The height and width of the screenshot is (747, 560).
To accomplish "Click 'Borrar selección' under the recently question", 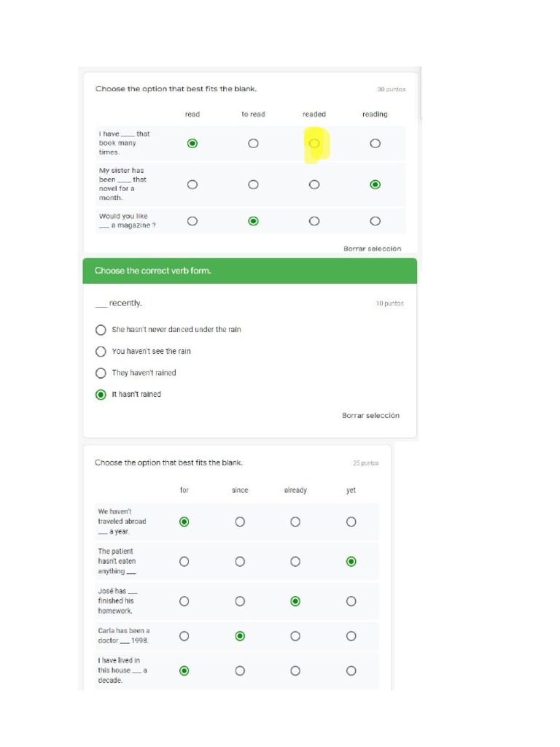I will tap(370, 416).
